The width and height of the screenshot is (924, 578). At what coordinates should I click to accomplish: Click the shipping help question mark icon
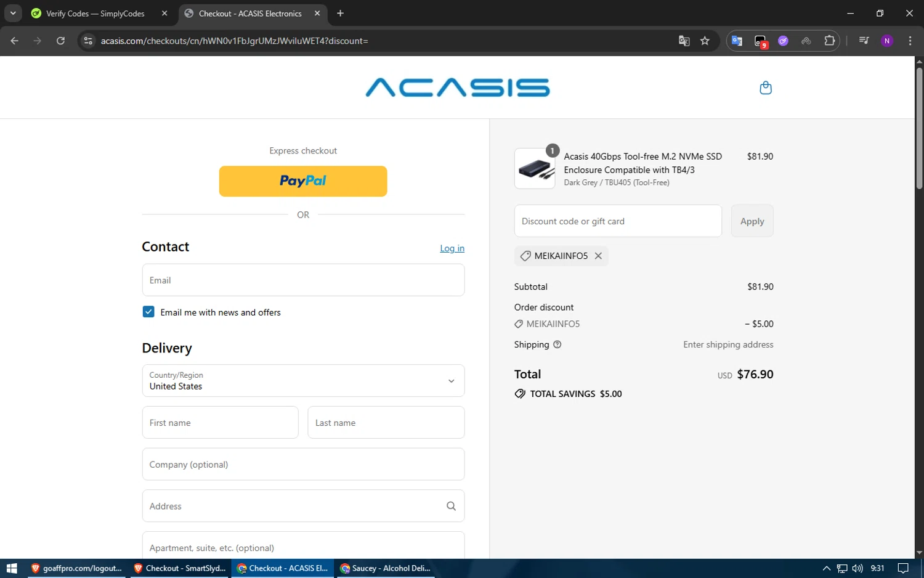(557, 344)
